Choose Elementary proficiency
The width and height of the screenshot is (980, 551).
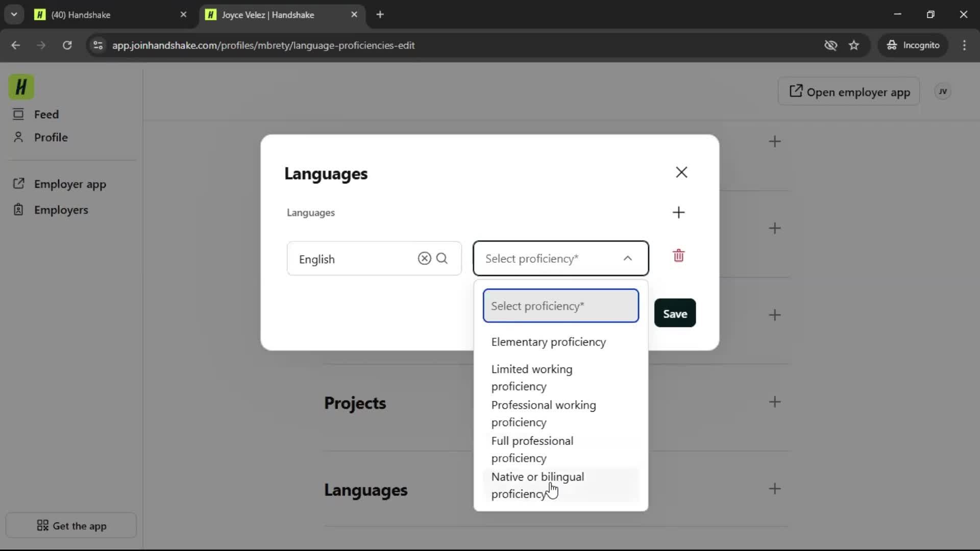[561, 342]
